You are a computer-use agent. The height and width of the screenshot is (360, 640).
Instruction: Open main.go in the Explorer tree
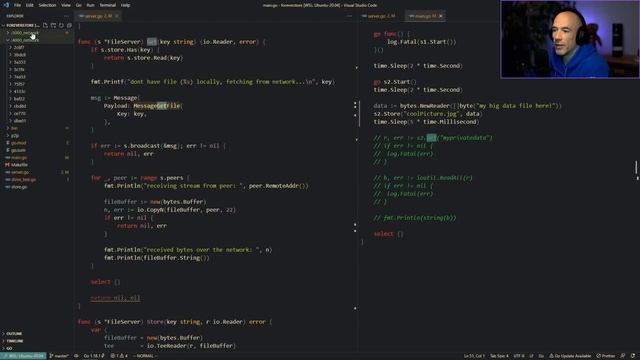(37, 158)
